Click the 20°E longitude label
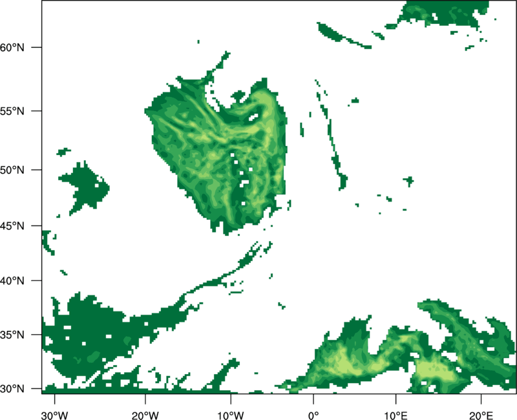The height and width of the screenshot is (420, 517). coord(481,415)
